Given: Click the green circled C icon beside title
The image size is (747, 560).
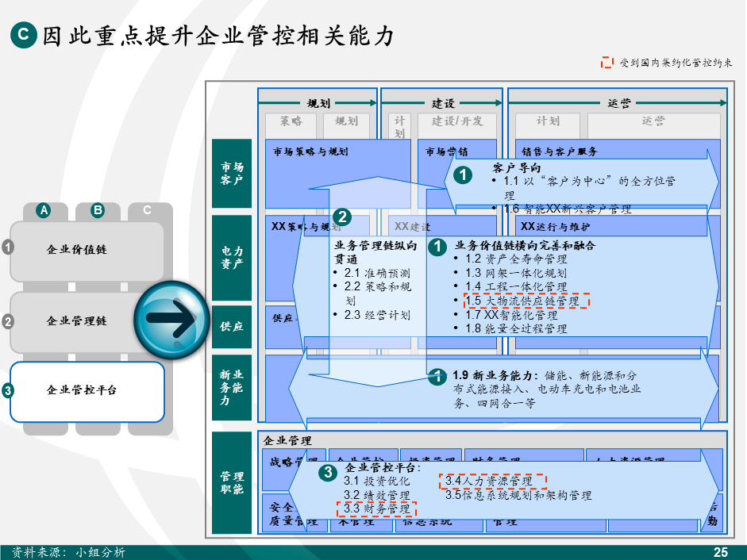Looking at the screenshot, I should pos(23,35).
